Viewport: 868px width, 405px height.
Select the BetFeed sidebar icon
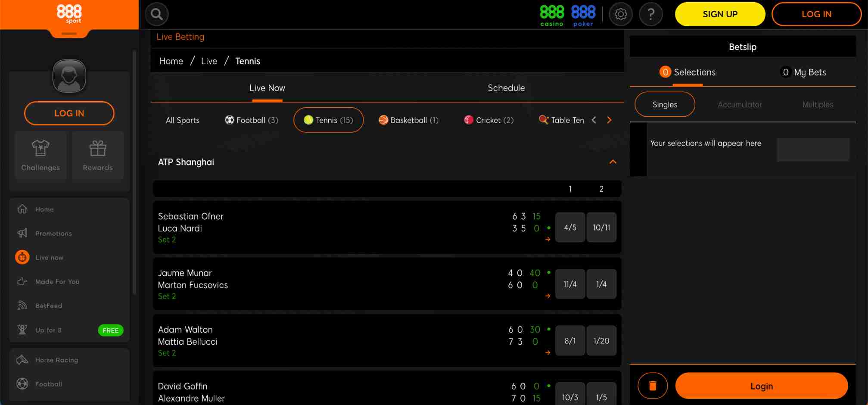point(22,305)
